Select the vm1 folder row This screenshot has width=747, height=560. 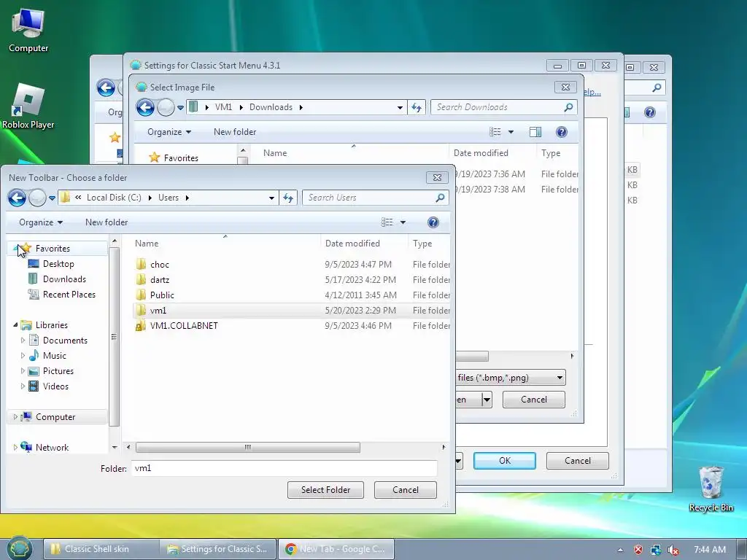click(x=292, y=311)
